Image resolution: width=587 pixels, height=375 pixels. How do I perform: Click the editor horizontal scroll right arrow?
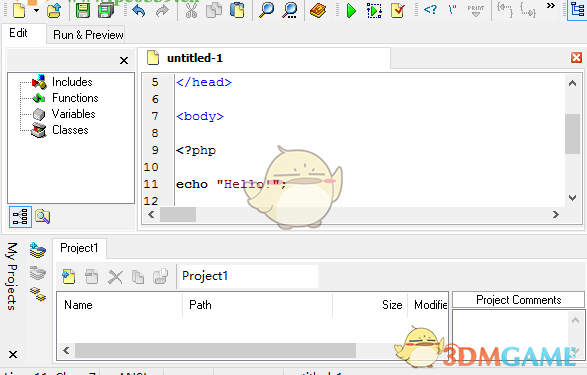(556, 214)
